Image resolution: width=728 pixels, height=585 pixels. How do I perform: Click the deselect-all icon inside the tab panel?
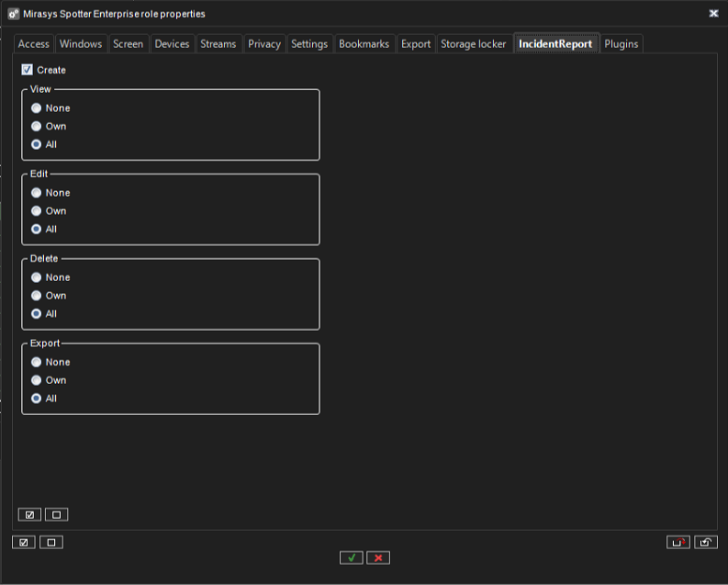56,514
